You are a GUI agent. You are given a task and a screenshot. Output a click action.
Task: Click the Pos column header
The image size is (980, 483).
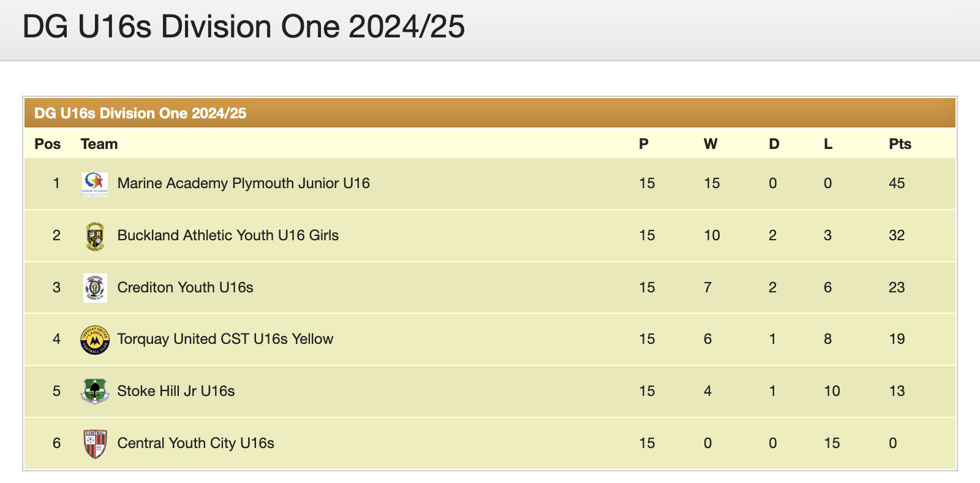(47, 144)
